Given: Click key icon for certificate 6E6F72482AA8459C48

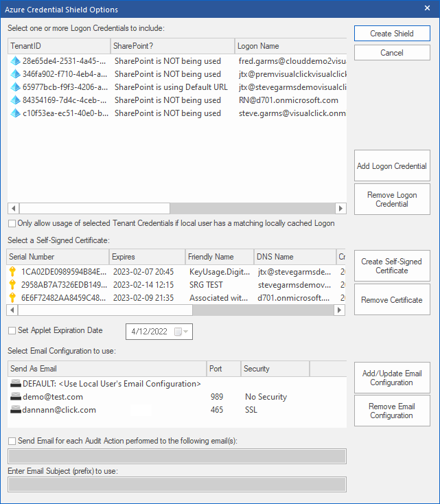Looking at the screenshot, I should [13, 298].
